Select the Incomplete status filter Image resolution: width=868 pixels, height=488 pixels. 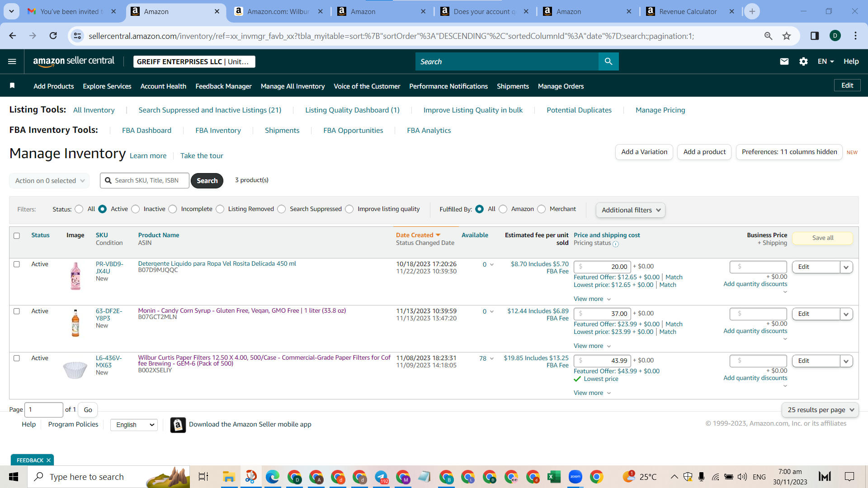[x=173, y=209]
